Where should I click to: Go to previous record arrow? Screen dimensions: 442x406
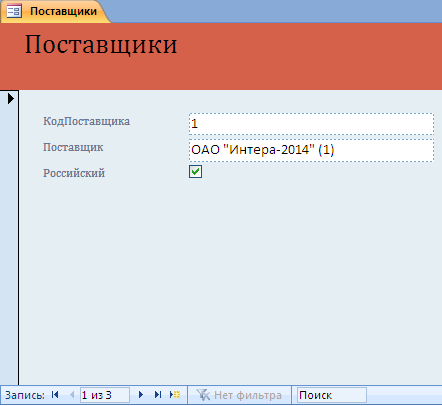72,395
